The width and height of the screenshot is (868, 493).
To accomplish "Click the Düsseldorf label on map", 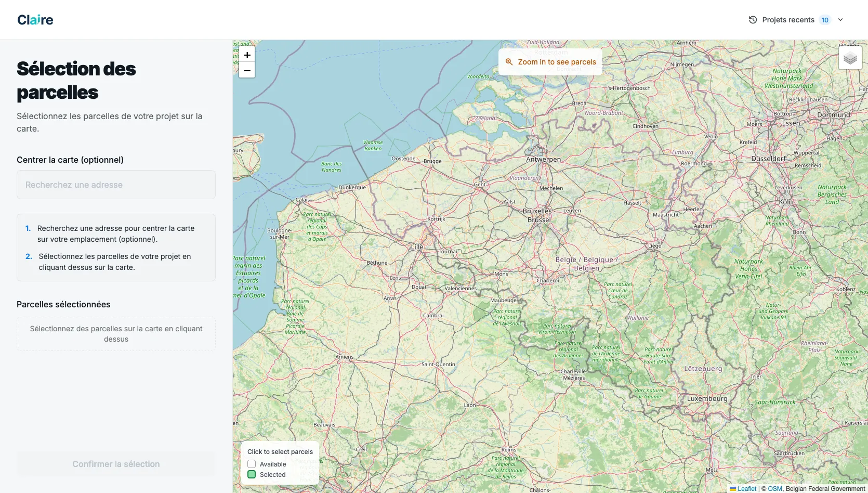I will [768, 159].
